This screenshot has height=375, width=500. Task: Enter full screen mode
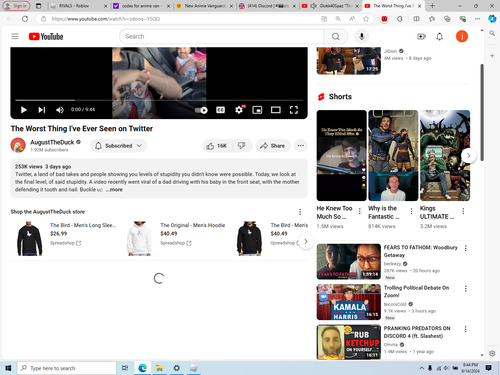pos(294,110)
